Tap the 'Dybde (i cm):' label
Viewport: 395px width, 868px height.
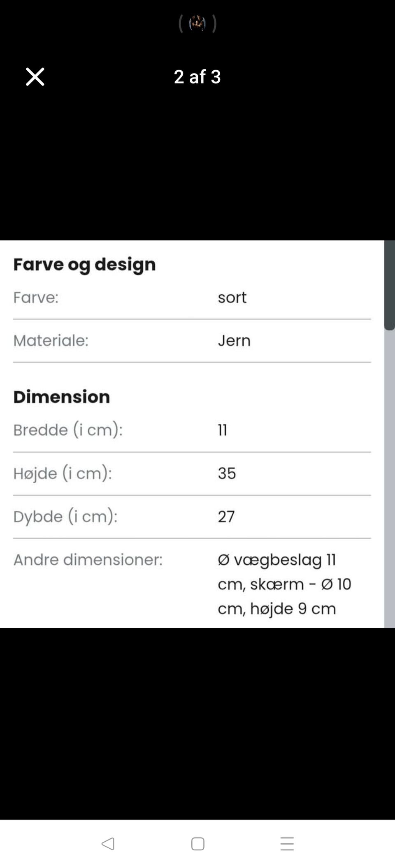point(65,516)
